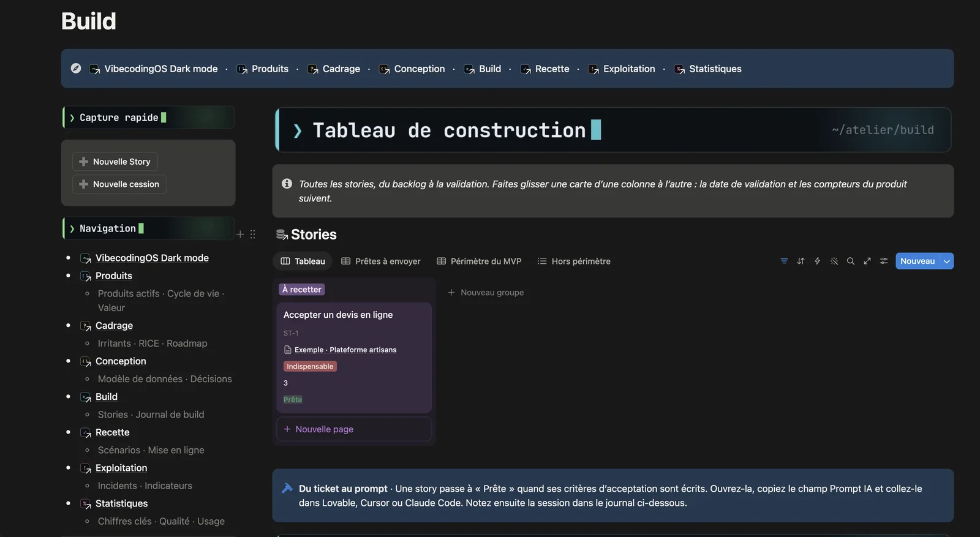Open Exploitation in the Navigation list
This screenshot has height=537, width=980.
point(121,468)
